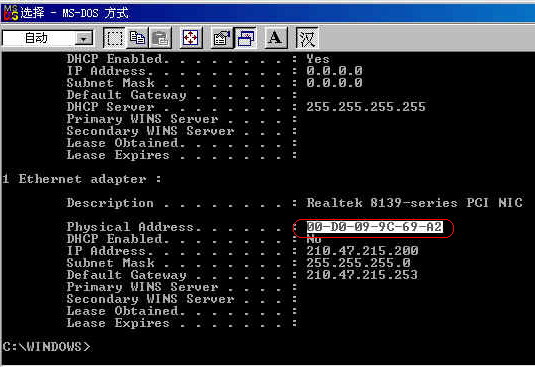The width and height of the screenshot is (535, 367).
Task: Click the Font 'A' toolbar icon
Action: pyautogui.click(x=276, y=38)
